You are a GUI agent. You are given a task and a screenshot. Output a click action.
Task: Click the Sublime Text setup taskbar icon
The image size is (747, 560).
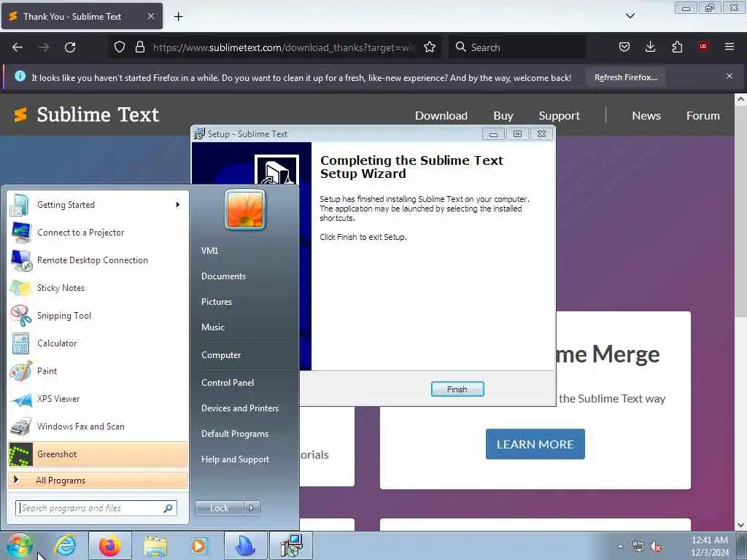tap(291, 545)
